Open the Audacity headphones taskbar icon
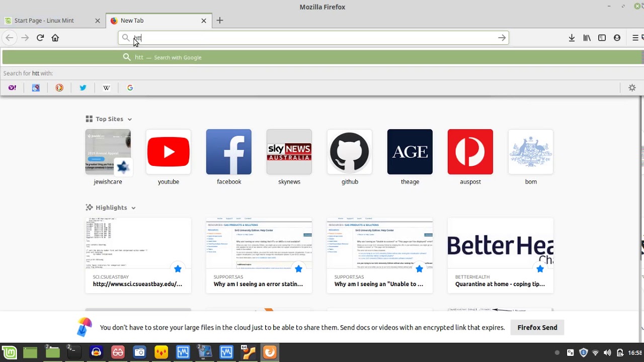 (96, 352)
